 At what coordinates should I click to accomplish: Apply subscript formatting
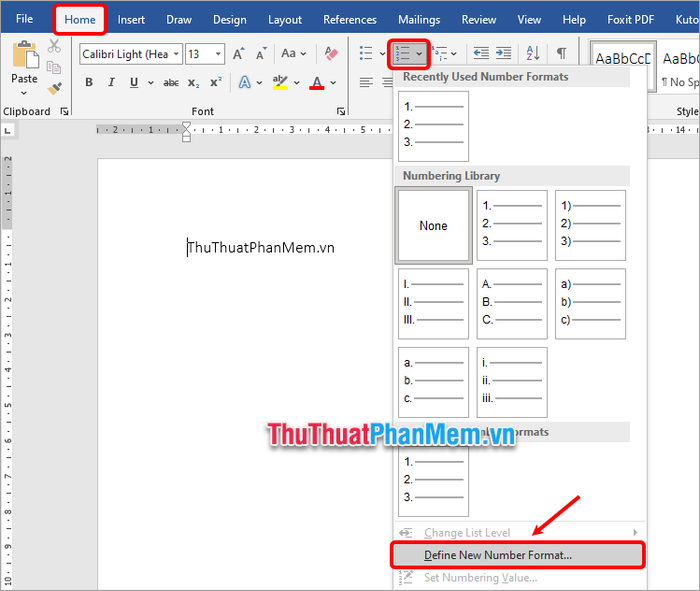click(x=194, y=83)
